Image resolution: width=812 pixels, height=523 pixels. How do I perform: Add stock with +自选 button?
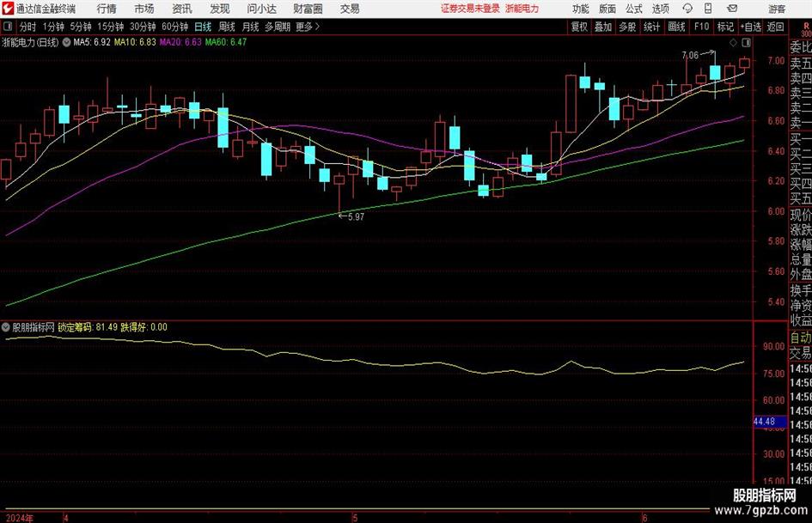click(x=751, y=27)
